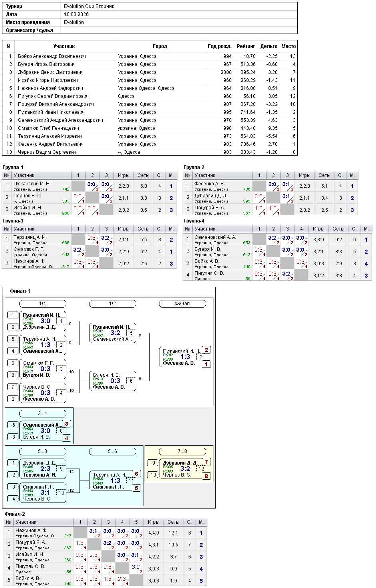Click the "Группа-2" heading
Image resolution: width=376 pixels, height=588 pixels.
tap(194, 167)
